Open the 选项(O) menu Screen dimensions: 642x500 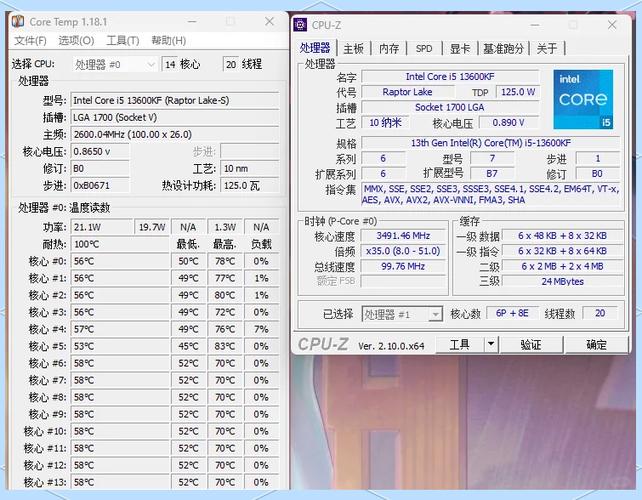pos(76,41)
